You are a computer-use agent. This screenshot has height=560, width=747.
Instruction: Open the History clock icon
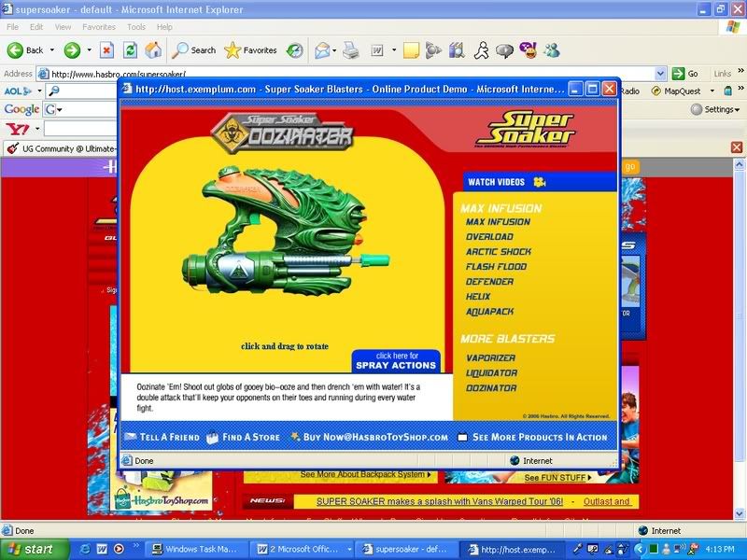tap(295, 50)
